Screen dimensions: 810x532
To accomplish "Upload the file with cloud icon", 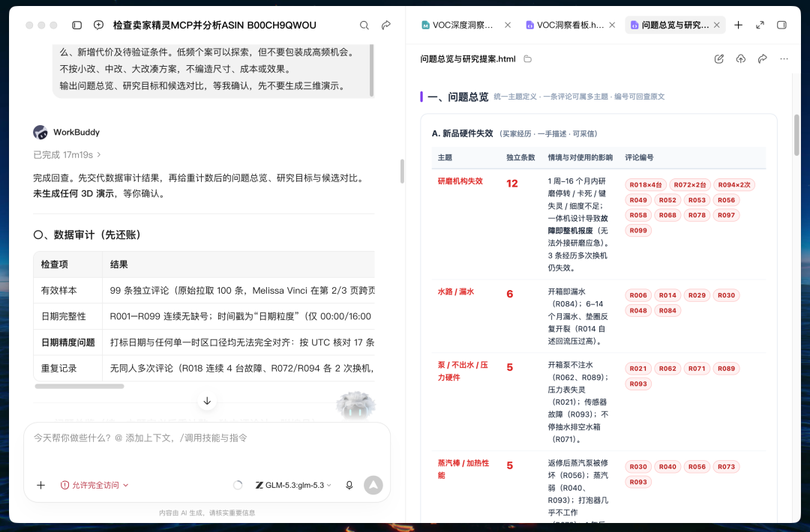I will pyautogui.click(x=741, y=59).
